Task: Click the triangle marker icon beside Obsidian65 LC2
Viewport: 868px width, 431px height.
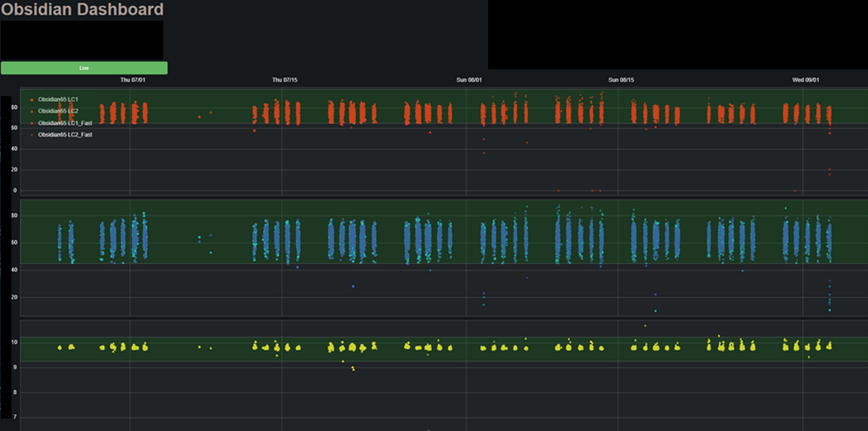Action: (31, 111)
